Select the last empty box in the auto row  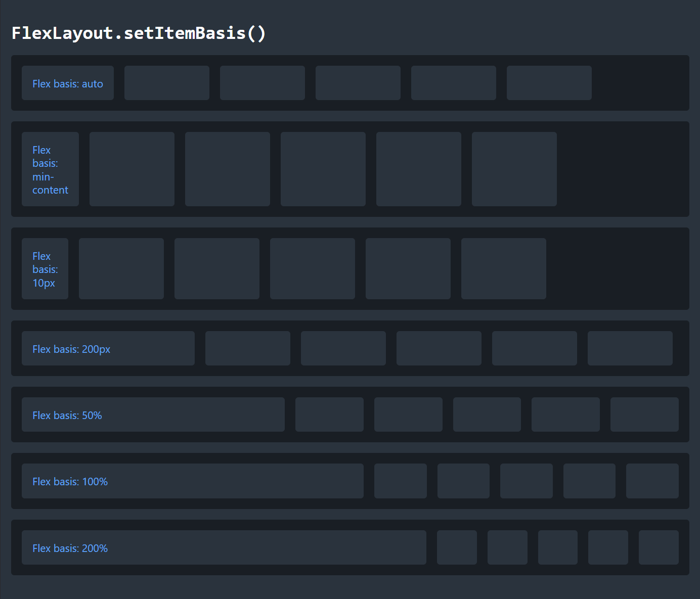[x=549, y=83]
